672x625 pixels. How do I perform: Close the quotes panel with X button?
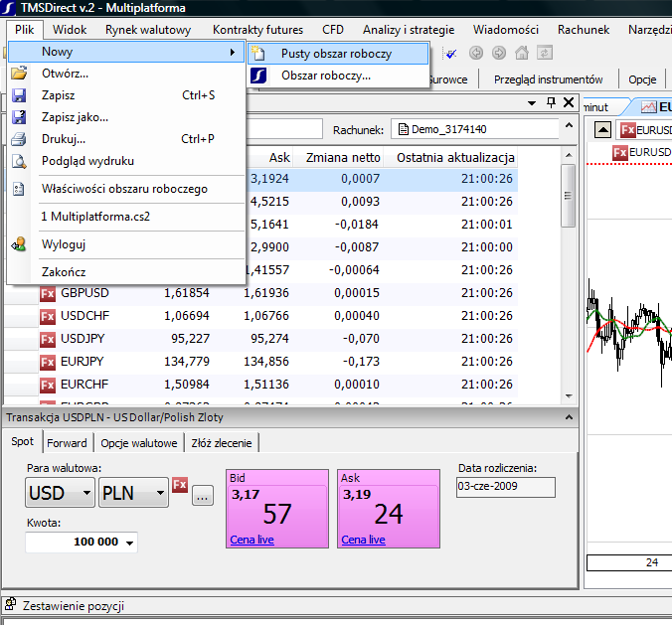(569, 102)
